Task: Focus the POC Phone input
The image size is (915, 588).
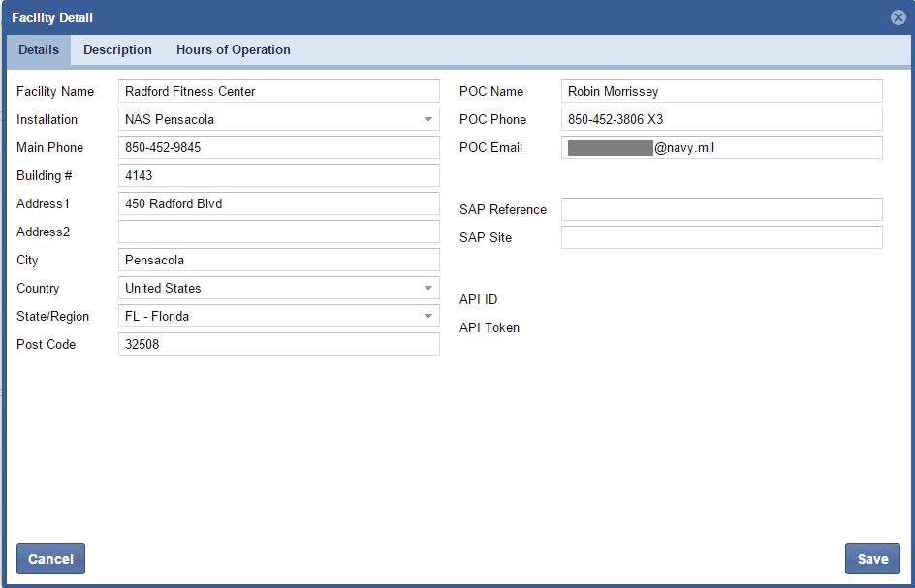Action: [x=721, y=120]
